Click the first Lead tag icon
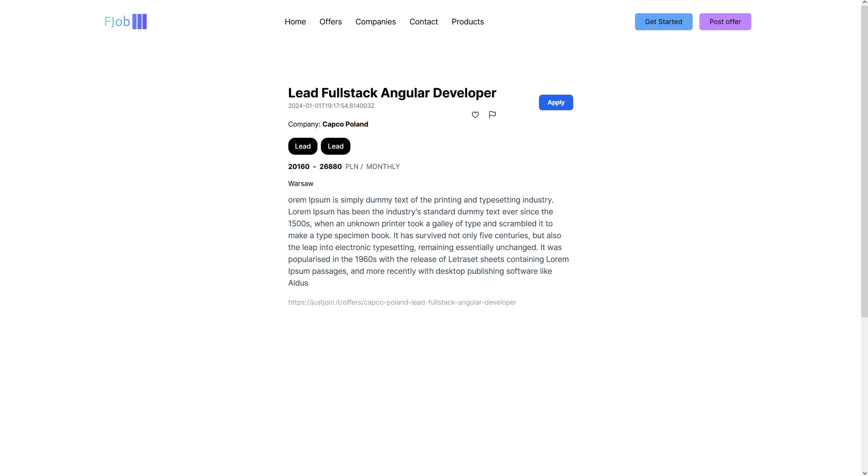Image resolution: width=868 pixels, height=476 pixels. (x=303, y=146)
